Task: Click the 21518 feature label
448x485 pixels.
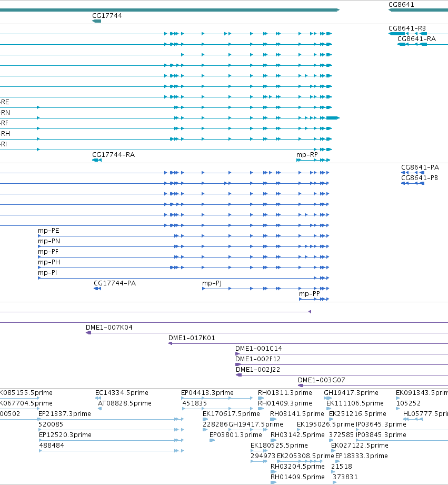Action: [342, 466]
